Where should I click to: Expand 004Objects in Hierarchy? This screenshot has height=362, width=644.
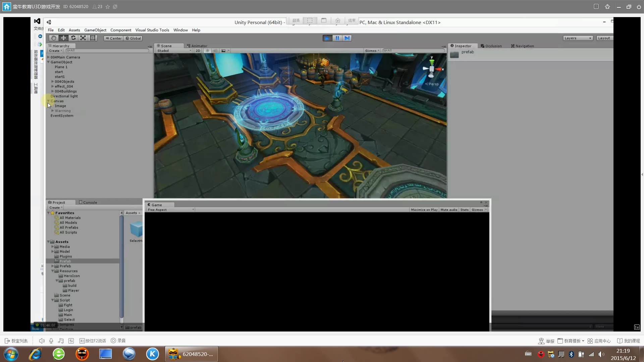[x=53, y=81]
